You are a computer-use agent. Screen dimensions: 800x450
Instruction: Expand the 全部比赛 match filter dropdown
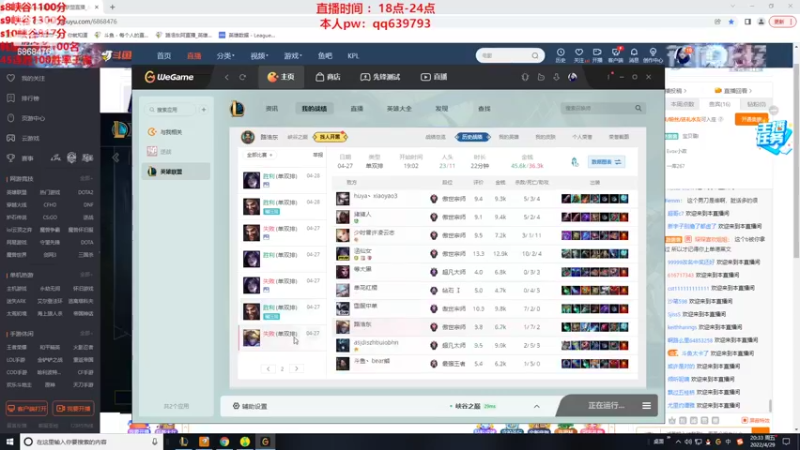259,155
